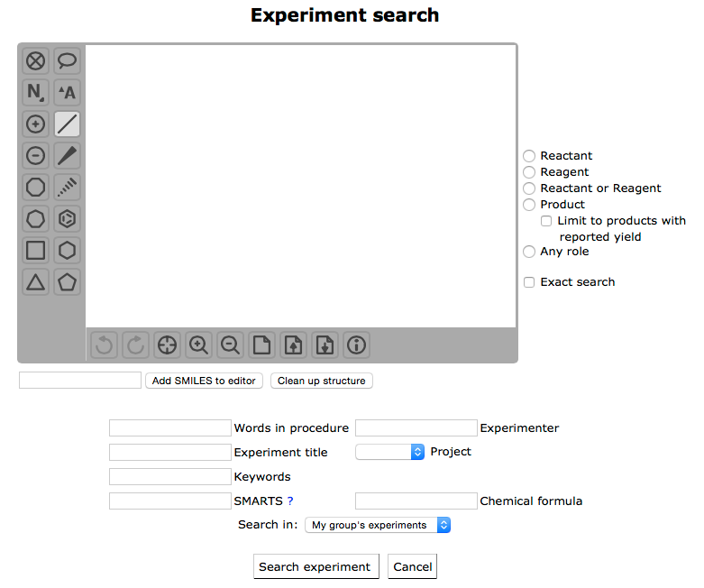The height and width of the screenshot is (588, 704).
Task: Open the SMARTS help question mark link
Action: [290, 501]
